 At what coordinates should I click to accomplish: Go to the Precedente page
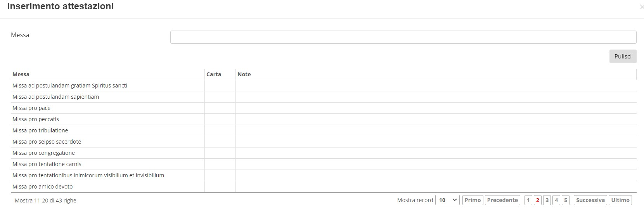[x=502, y=200]
